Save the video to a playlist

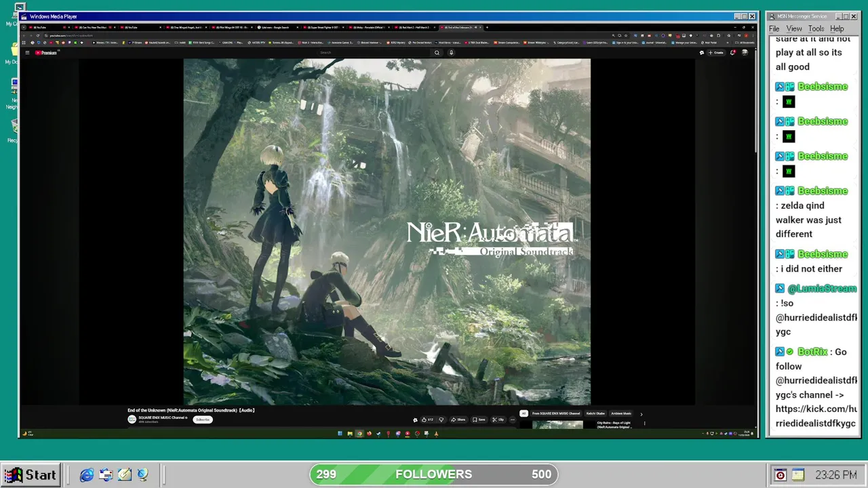(479, 420)
